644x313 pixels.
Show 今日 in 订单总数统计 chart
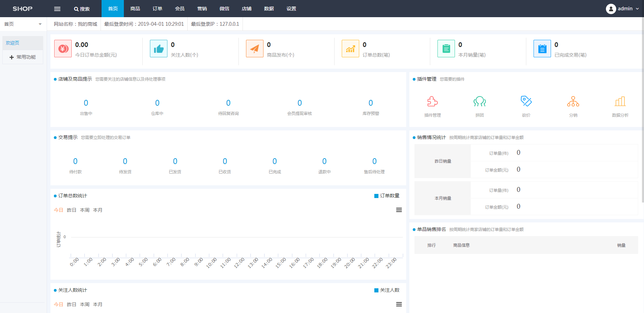59,210
